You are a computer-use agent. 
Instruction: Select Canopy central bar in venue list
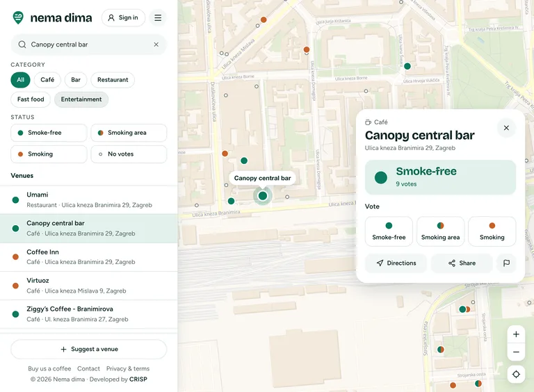[88, 229]
